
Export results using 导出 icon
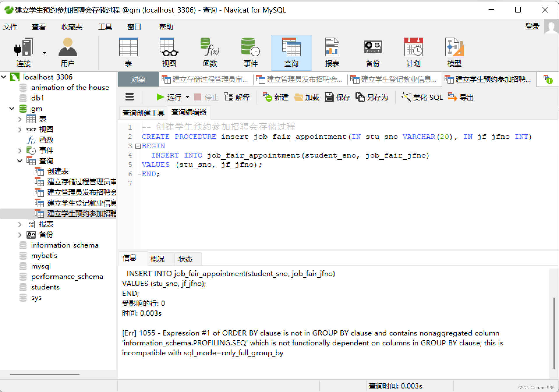[x=461, y=97]
